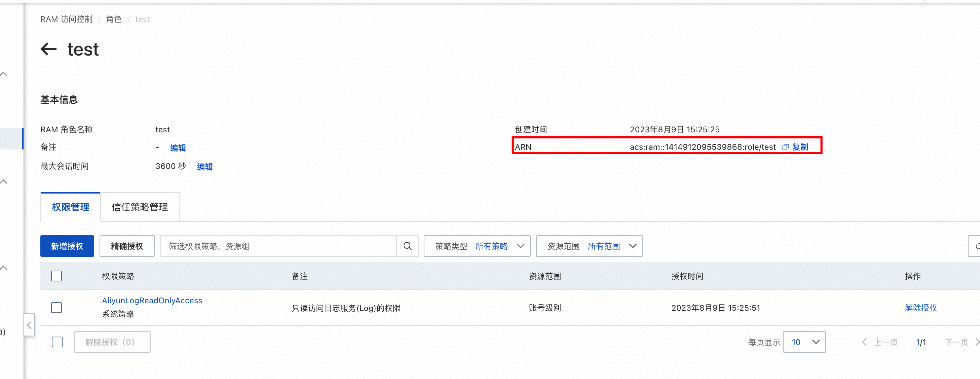Open the AliyunLogReadOnlyAccess policy link

click(152, 301)
